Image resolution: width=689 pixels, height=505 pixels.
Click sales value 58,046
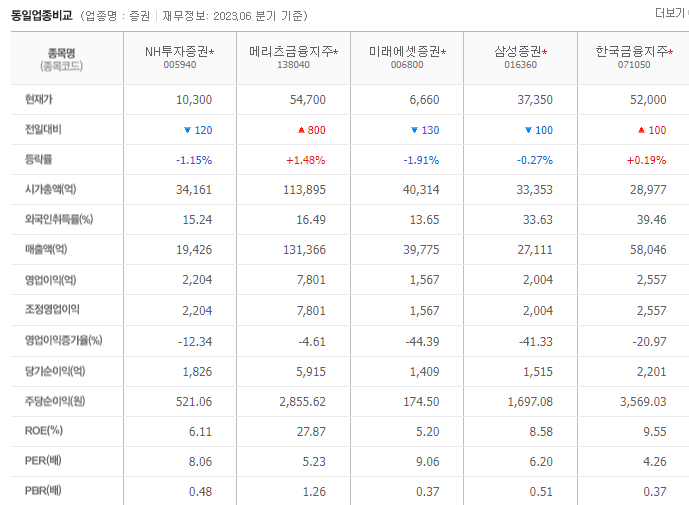648,250
